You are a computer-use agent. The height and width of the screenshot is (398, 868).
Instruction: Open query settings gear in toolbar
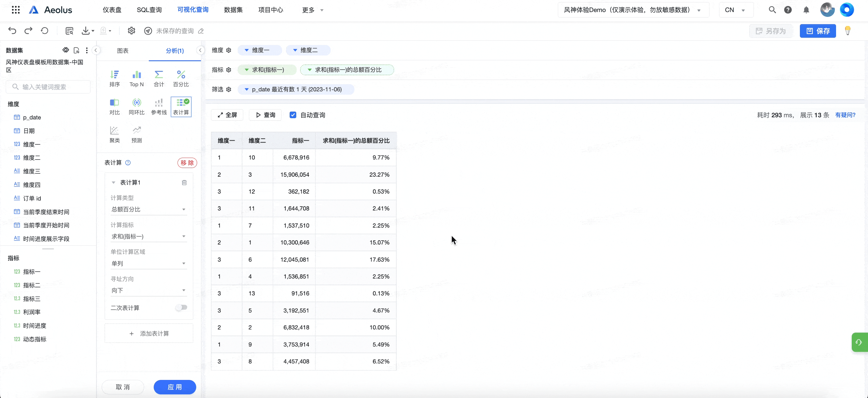[131, 31]
